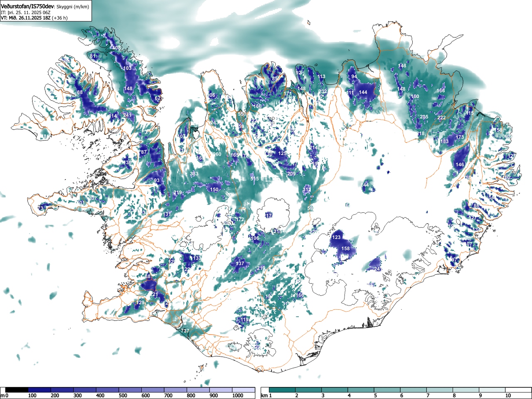Click the '44' visibility value
Screen dimensions: 532x399
366,185
